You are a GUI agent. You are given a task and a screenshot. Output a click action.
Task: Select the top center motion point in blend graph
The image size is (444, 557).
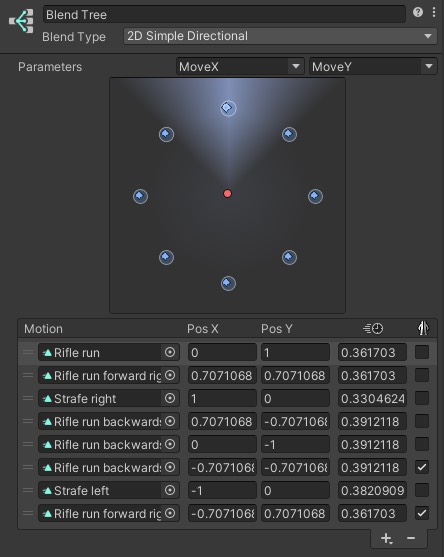[x=228, y=108]
